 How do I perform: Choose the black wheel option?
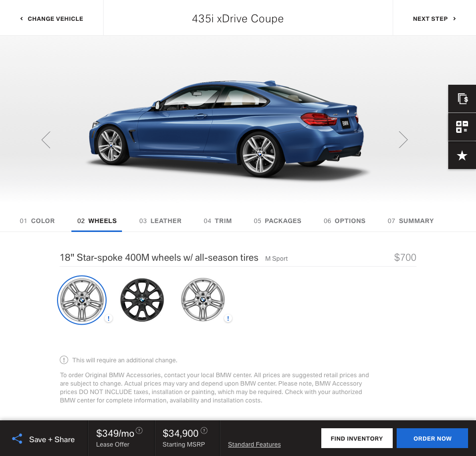point(142,300)
